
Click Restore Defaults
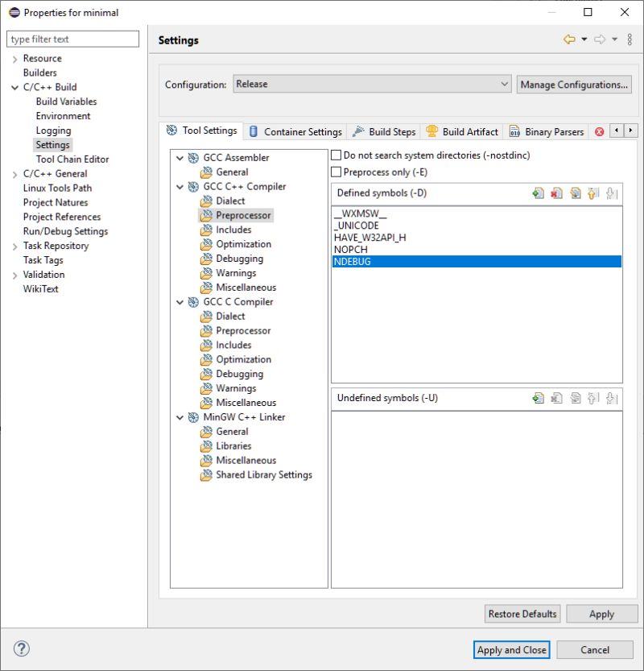[522, 613]
